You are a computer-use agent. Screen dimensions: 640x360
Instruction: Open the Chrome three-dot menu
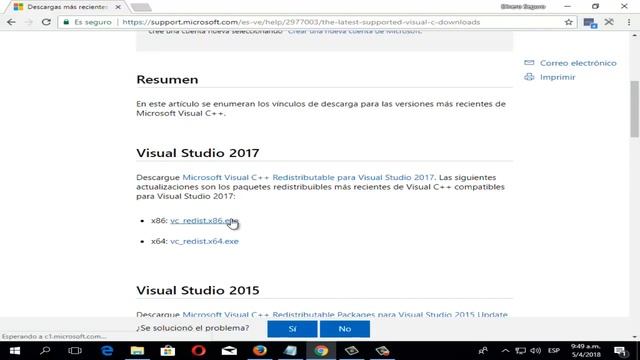629,22
